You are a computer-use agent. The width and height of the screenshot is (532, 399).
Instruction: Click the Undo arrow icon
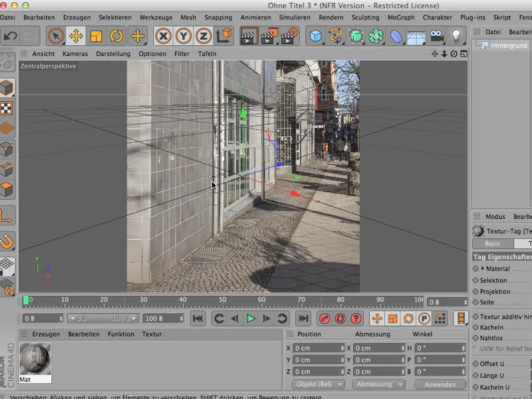coord(10,36)
